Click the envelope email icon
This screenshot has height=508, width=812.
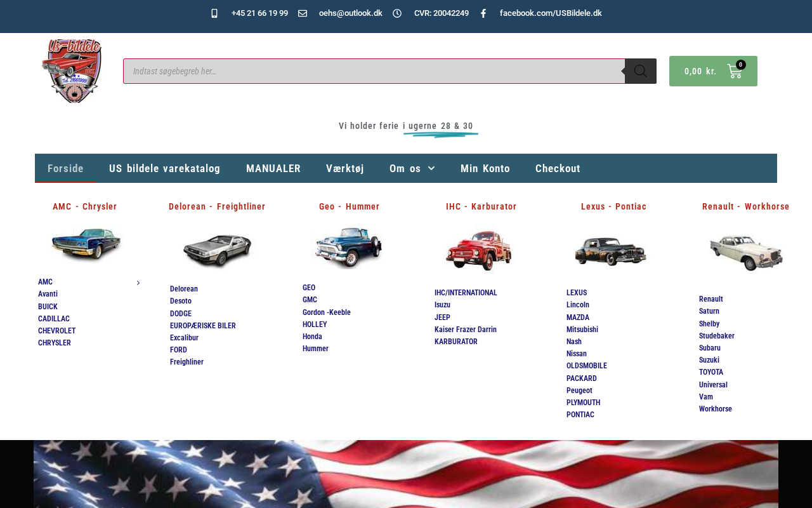tap(303, 13)
